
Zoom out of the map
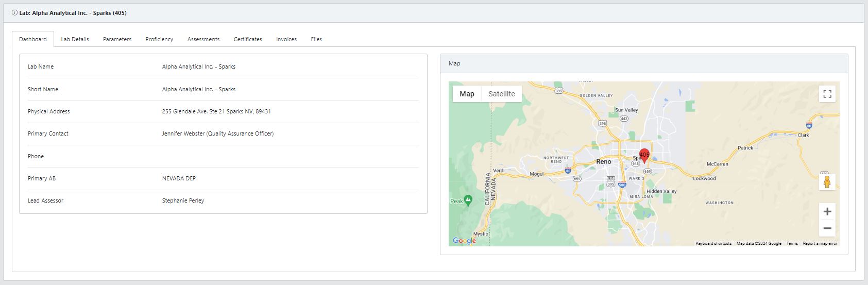tap(827, 228)
